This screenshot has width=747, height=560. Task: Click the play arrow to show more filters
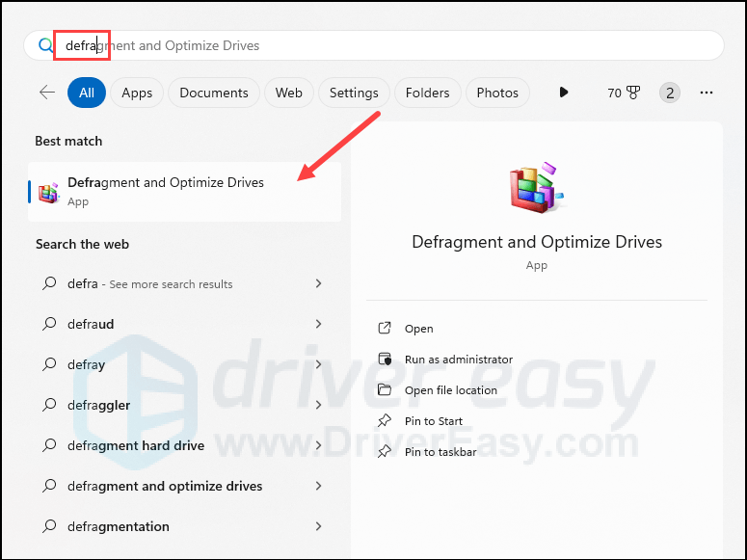(564, 93)
